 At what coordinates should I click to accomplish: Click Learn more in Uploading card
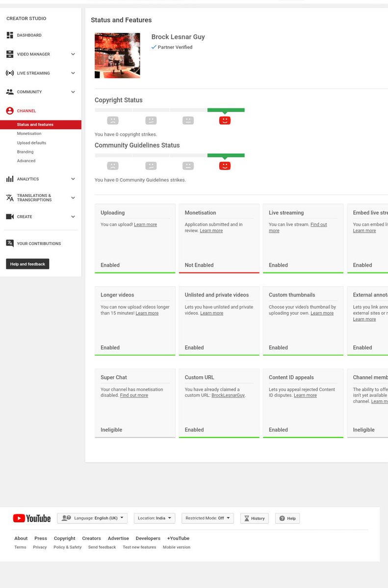coord(146,224)
